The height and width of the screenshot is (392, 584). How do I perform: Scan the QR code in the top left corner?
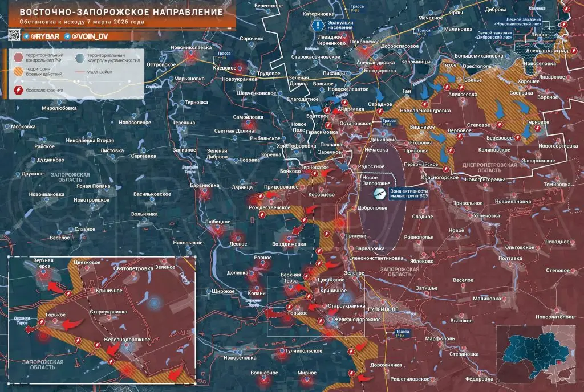click(x=13, y=35)
